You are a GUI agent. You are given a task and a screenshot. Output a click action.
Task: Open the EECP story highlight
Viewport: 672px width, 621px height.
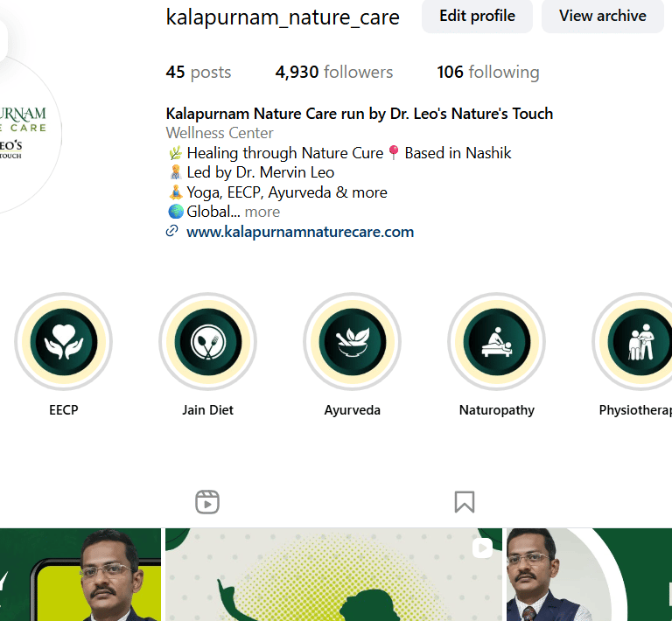[x=63, y=341]
